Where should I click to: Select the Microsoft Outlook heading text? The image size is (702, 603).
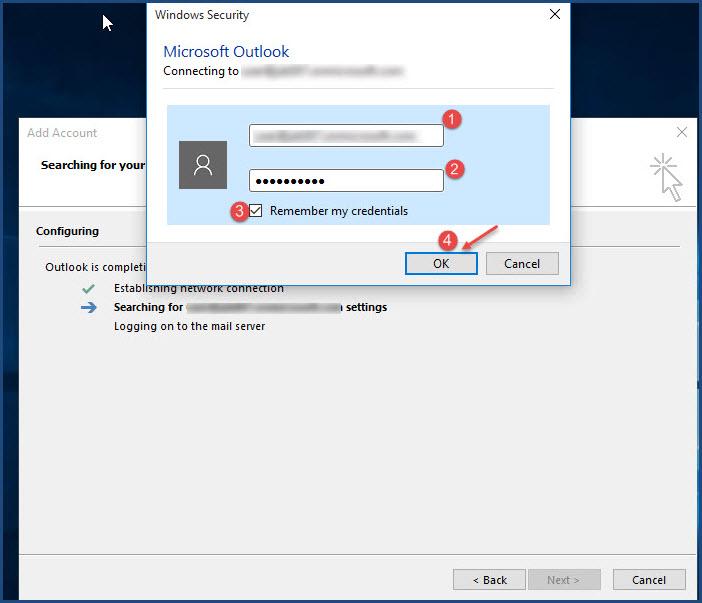coord(226,51)
